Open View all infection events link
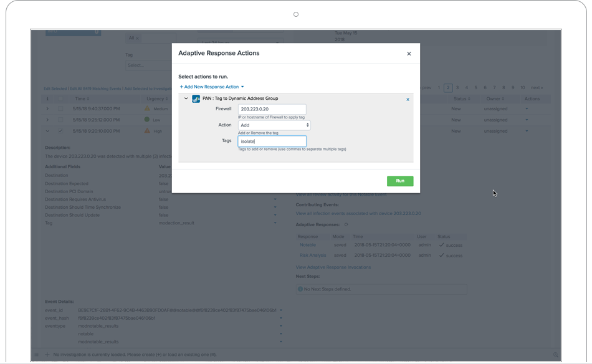592x364 pixels. [358, 213]
